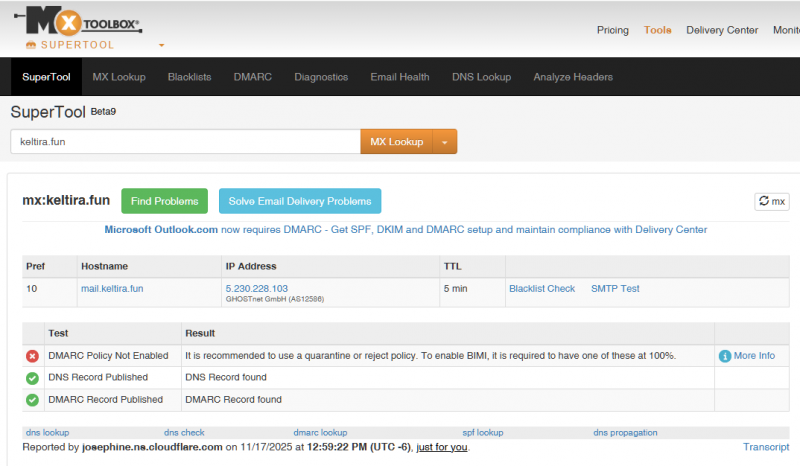Click the More Info icon
Image resolution: width=800 pixels, height=466 pixels.
[x=725, y=356]
